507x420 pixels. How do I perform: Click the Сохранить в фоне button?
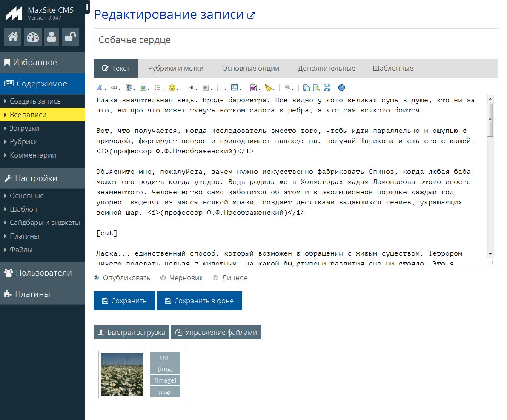pyautogui.click(x=199, y=300)
